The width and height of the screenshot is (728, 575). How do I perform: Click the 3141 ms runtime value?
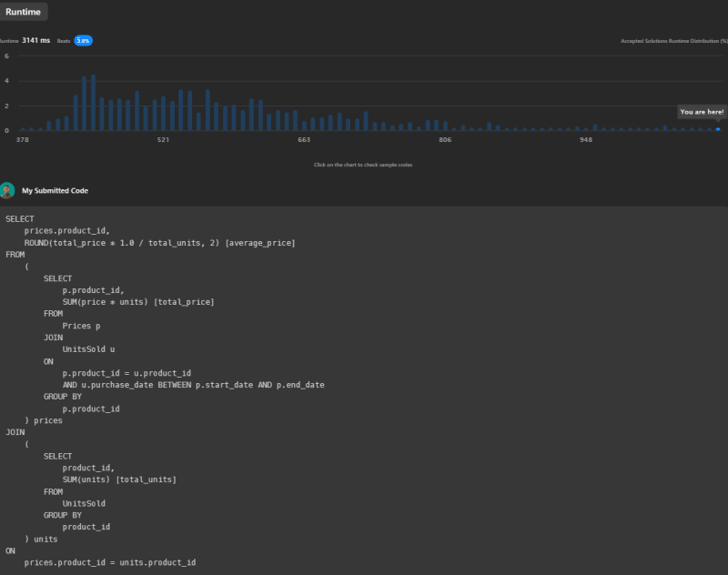coord(35,40)
